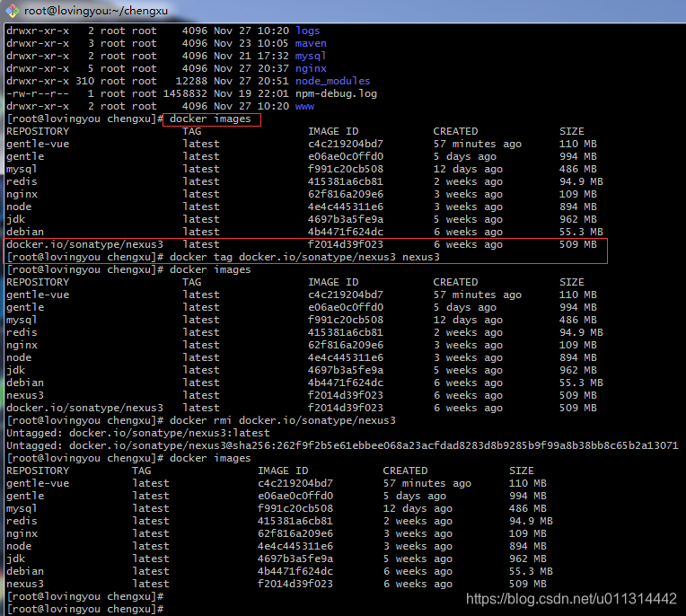Image resolution: width=686 pixels, height=616 pixels.
Task: Click image ID 4b4471f624dc in third table
Action: pyautogui.click(x=295, y=571)
